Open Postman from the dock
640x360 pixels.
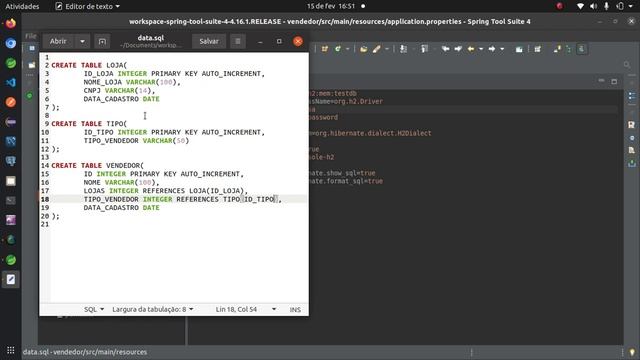11,102
